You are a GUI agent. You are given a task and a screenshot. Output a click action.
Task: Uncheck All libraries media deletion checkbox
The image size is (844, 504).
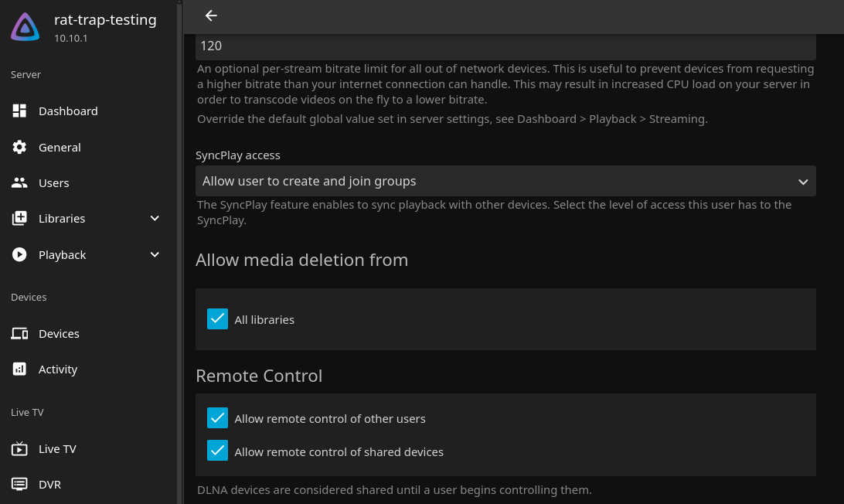[x=217, y=319]
